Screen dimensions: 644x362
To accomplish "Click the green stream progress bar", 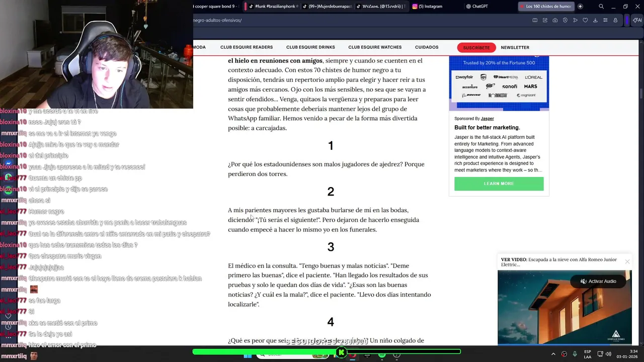I will pos(327,352).
